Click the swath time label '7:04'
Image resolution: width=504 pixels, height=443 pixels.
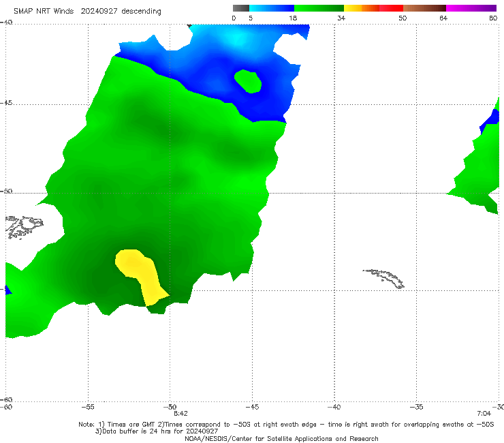pos(484,414)
